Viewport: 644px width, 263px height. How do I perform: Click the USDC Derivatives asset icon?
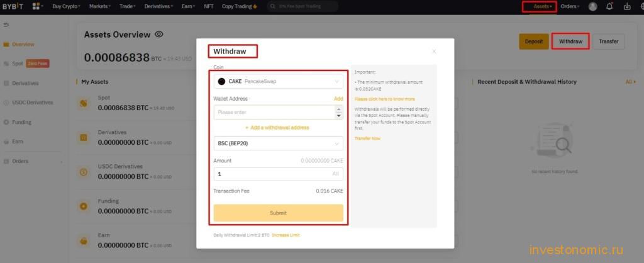84,172
